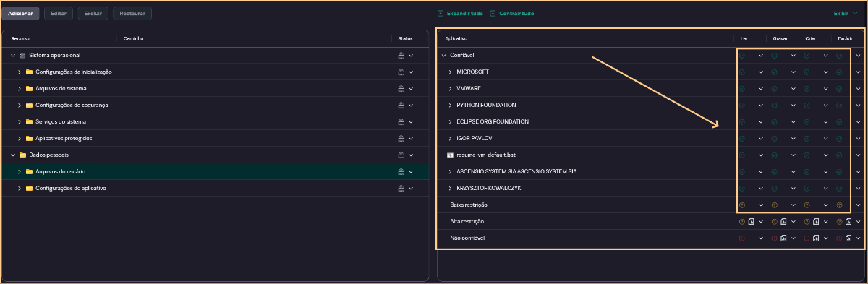Expand the IGOR PAVLOV group
868x284 pixels.
[x=450, y=139]
